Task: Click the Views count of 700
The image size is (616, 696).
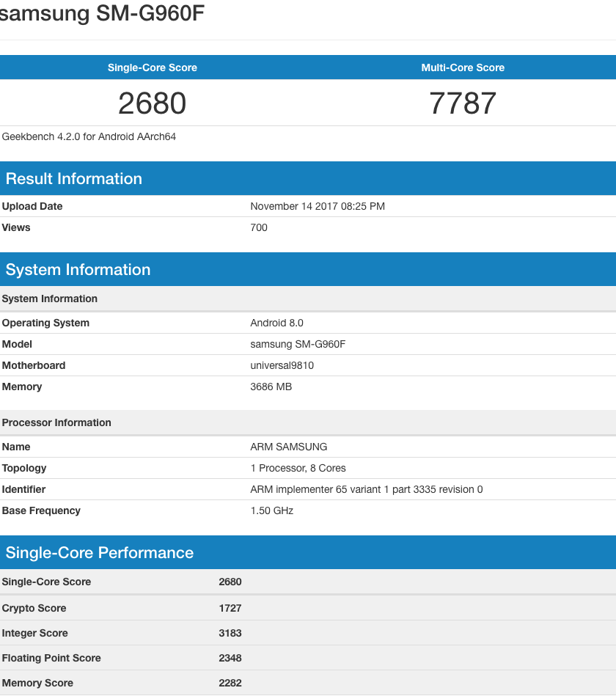Action: 259,227
